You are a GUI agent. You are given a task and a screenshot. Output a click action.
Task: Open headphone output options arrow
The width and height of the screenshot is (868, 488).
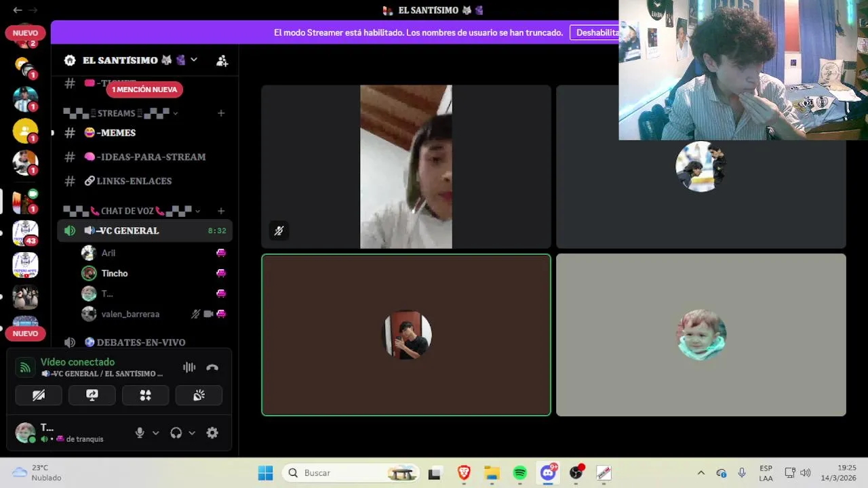(192, 432)
